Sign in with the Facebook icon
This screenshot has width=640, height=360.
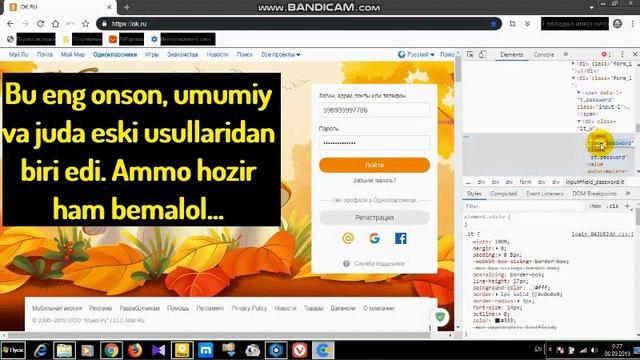[401, 238]
